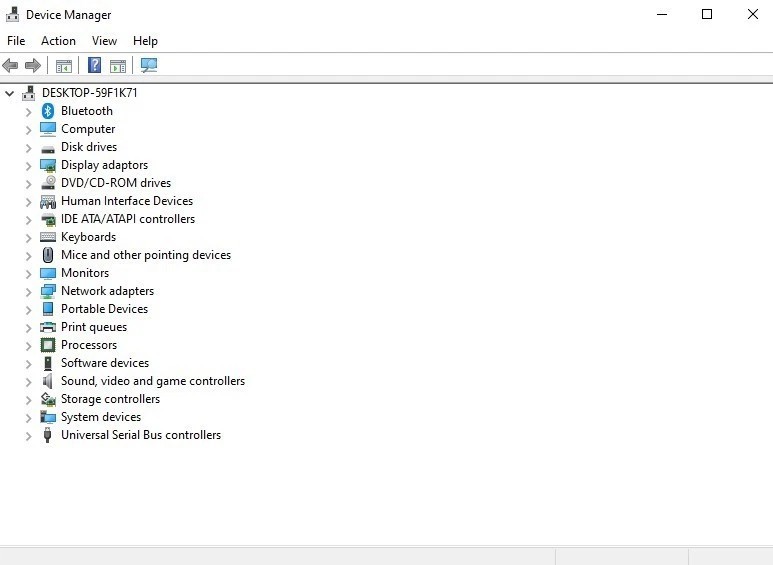Click the Show/Hide Action Pane toolbar icon
Viewport: 773px width, 565px height.
click(118, 66)
